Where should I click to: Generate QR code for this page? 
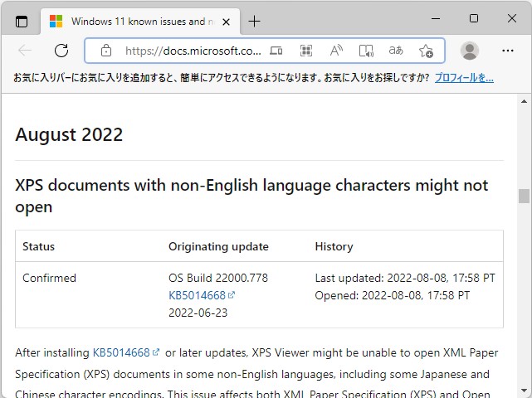click(x=306, y=51)
